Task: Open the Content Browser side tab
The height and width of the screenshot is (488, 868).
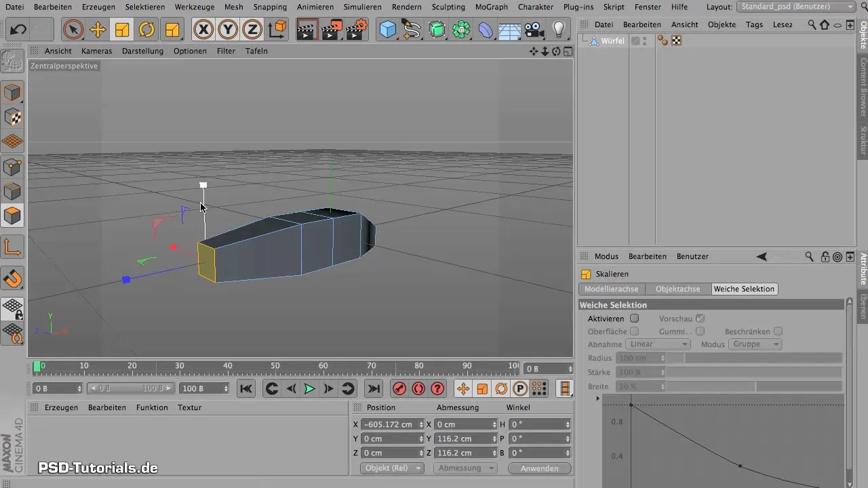Action: [863, 86]
